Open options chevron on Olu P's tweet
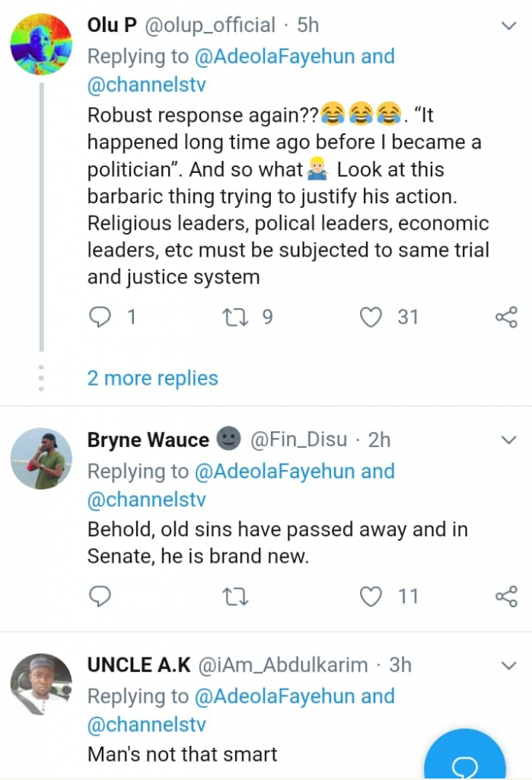This screenshot has height=780, width=532. point(508,27)
